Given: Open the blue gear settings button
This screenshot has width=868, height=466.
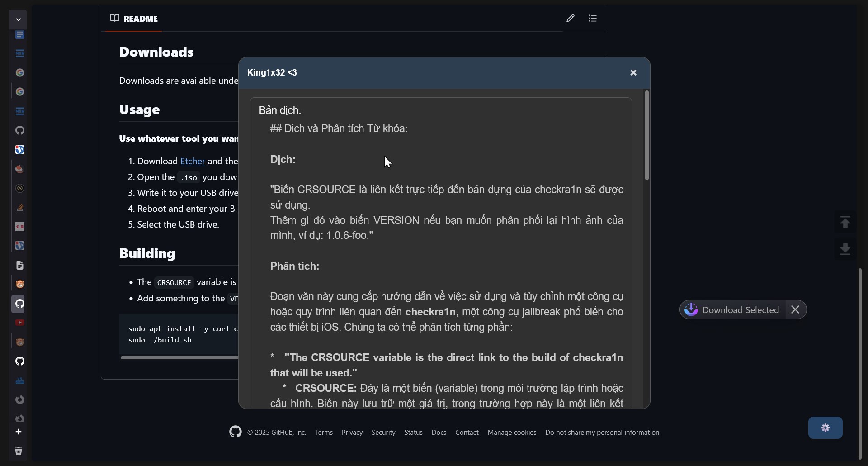Looking at the screenshot, I should click(826, 428).
